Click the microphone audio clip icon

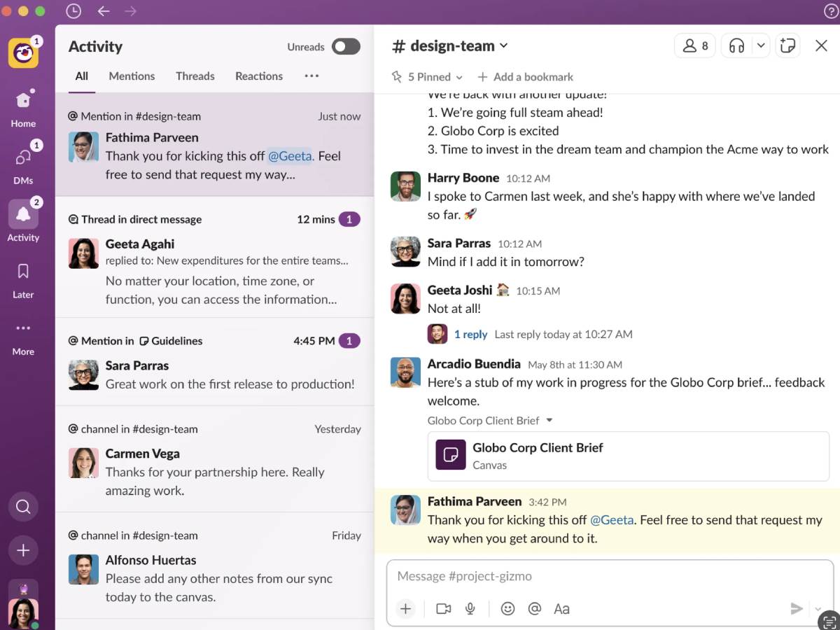(470, 608)
